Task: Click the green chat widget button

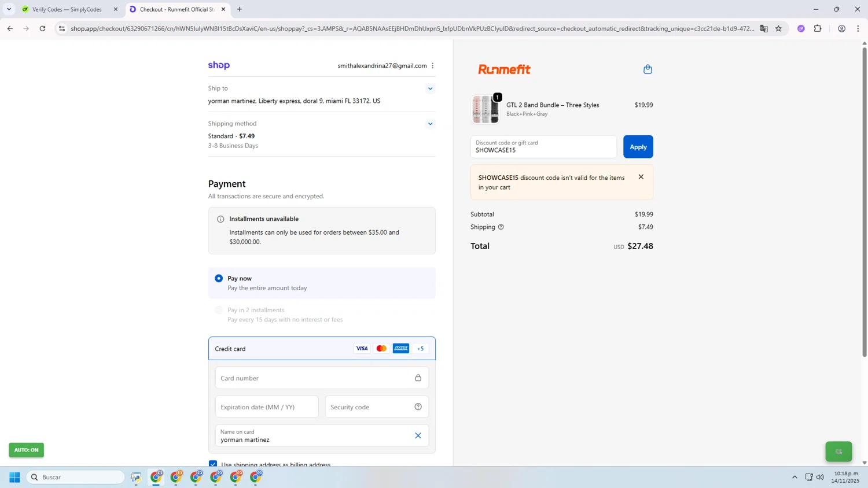Action: (x=838, y=452)
